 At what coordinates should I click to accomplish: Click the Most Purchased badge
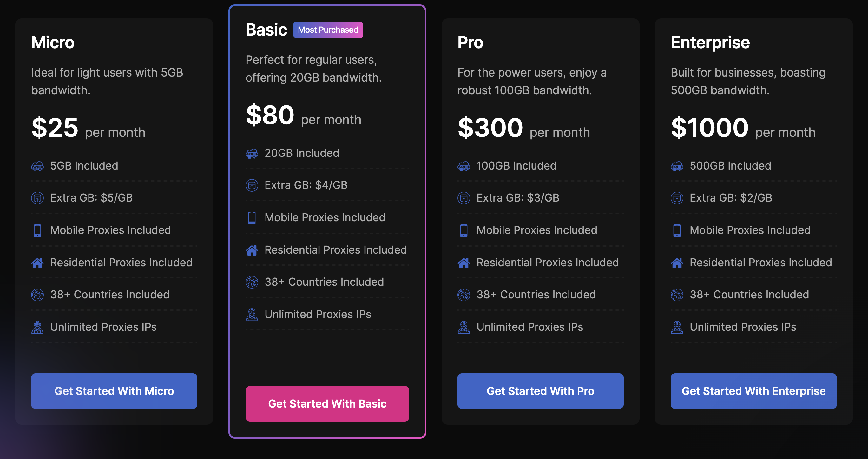click(327, 30)
